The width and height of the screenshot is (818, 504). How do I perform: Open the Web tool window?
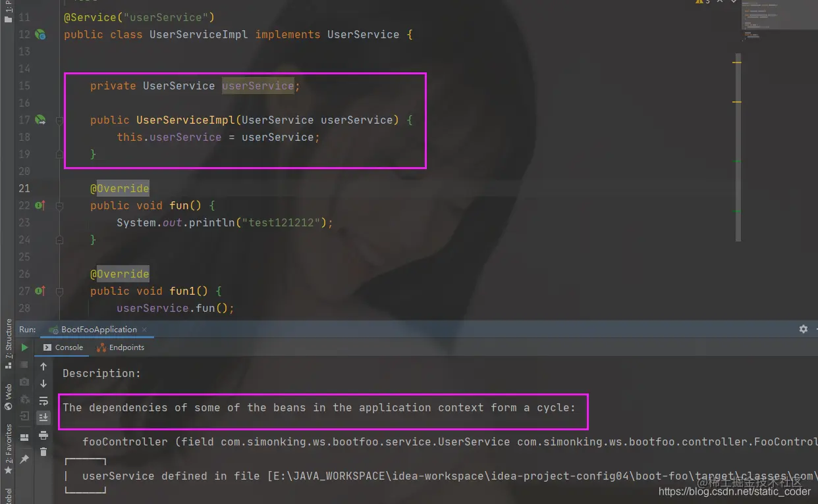pyautogui.click(x=8, y=397)
